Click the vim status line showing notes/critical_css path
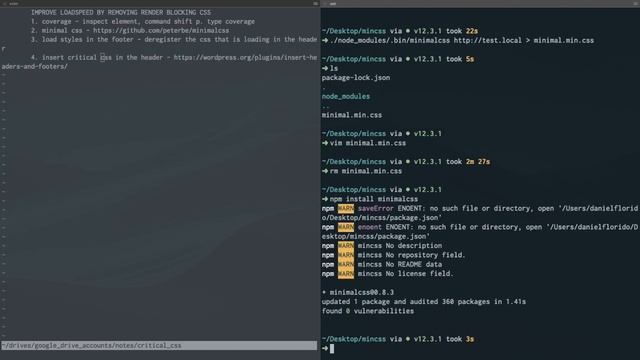 159,346
